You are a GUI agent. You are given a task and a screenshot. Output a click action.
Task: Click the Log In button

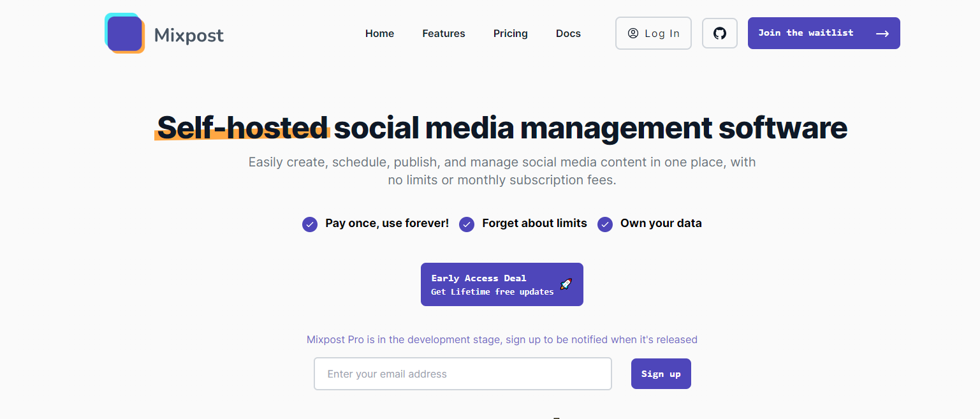(654, 33)
